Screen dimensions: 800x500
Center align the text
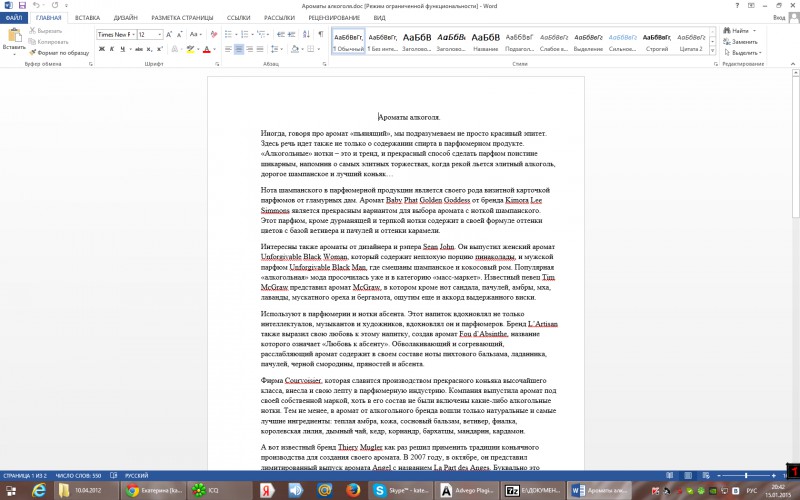click(x=239, y=49)
